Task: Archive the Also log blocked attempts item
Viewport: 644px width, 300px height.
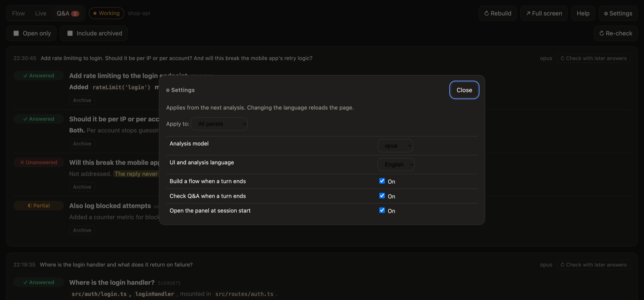Action: pyautogui.click(x=82, y=230)
